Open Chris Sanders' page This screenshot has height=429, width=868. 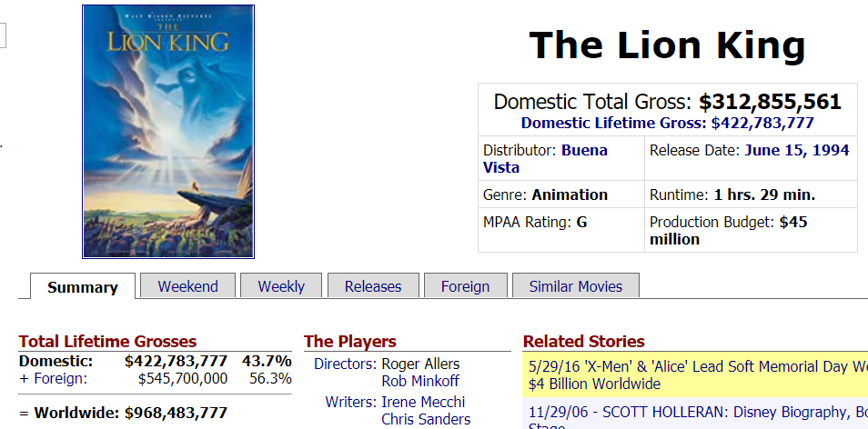click(x=426, y=420)
